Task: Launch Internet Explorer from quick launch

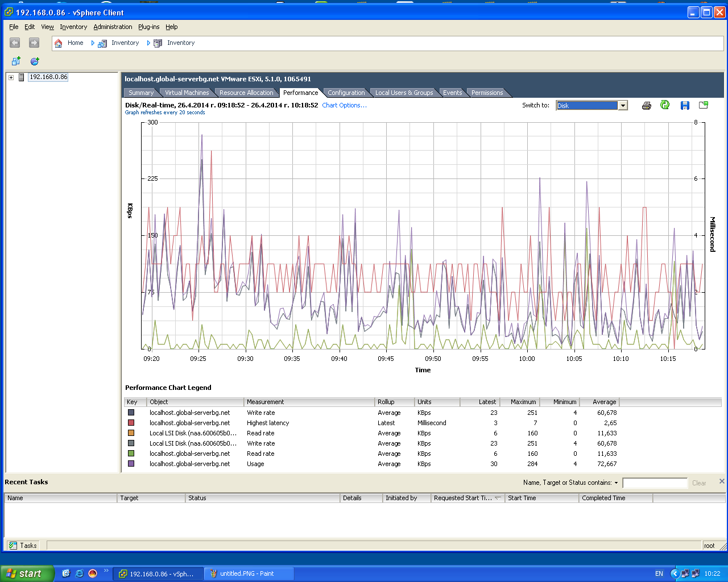Action: click(80, 573)
